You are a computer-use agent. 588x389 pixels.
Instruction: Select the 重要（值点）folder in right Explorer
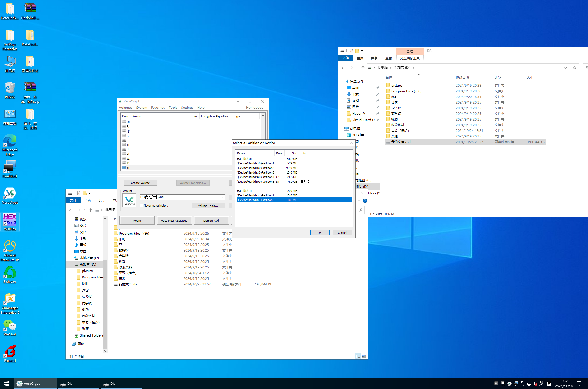(x=465, y=131)
